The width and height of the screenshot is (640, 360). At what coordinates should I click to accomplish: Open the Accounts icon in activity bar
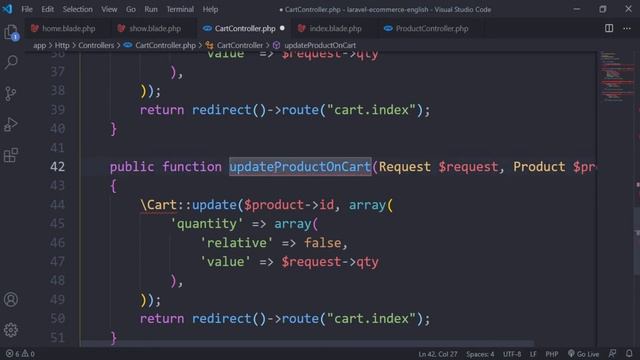(11, 299)
